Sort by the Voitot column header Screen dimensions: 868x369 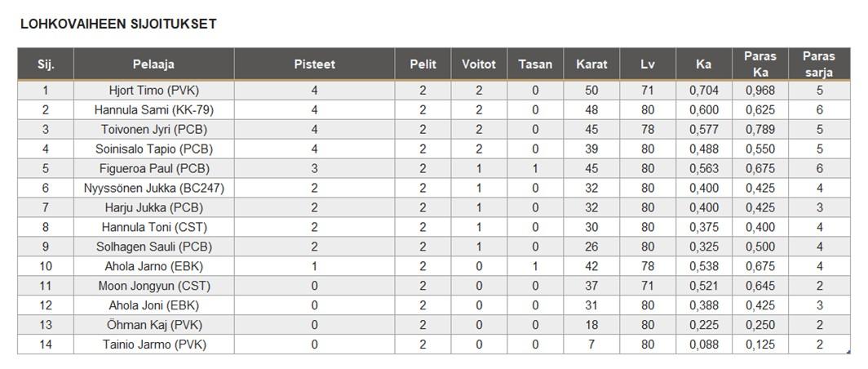[x=479, y=64]
